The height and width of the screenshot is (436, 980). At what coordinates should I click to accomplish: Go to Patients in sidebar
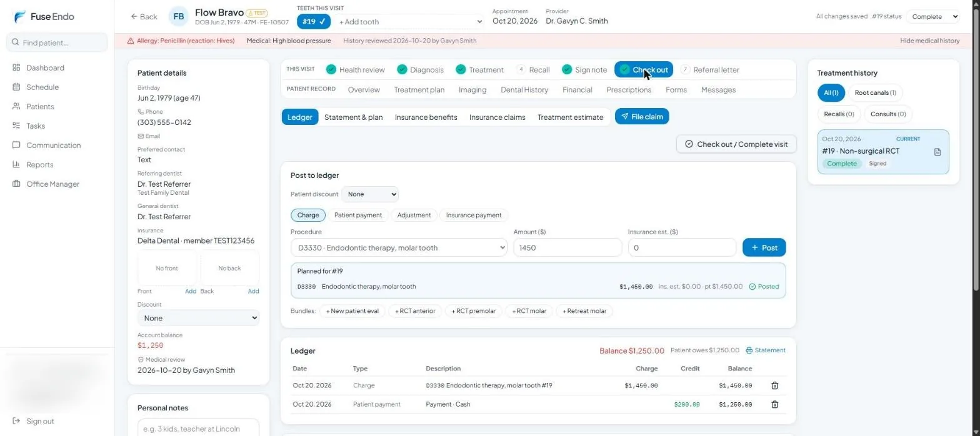pyautogui.click(x=40, y=106)
